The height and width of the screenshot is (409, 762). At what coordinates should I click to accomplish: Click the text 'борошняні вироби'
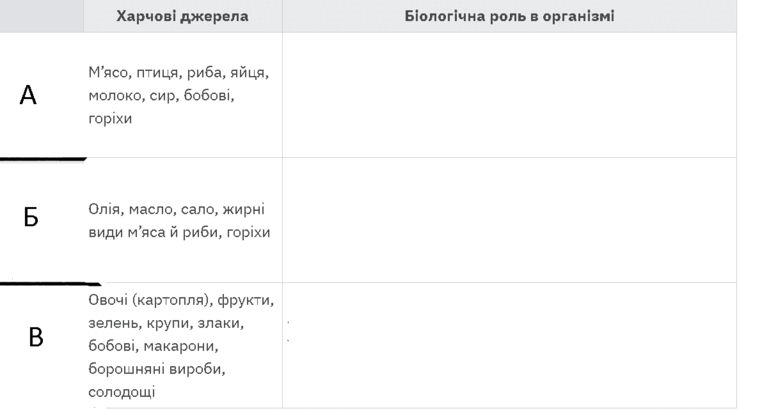click(156, 369)
